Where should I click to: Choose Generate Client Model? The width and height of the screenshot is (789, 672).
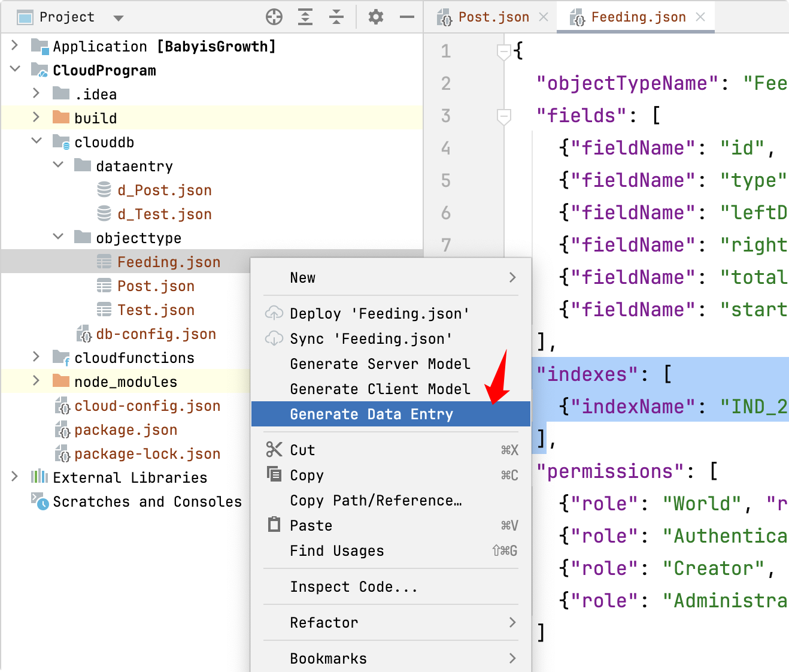click(x=390, y=389)
